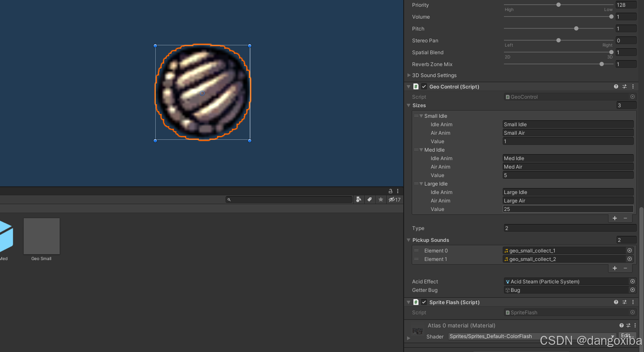Remove selected element from Sizes list
Image resolution: width=644 pixels, height=352 pixels.
[625, 218]
